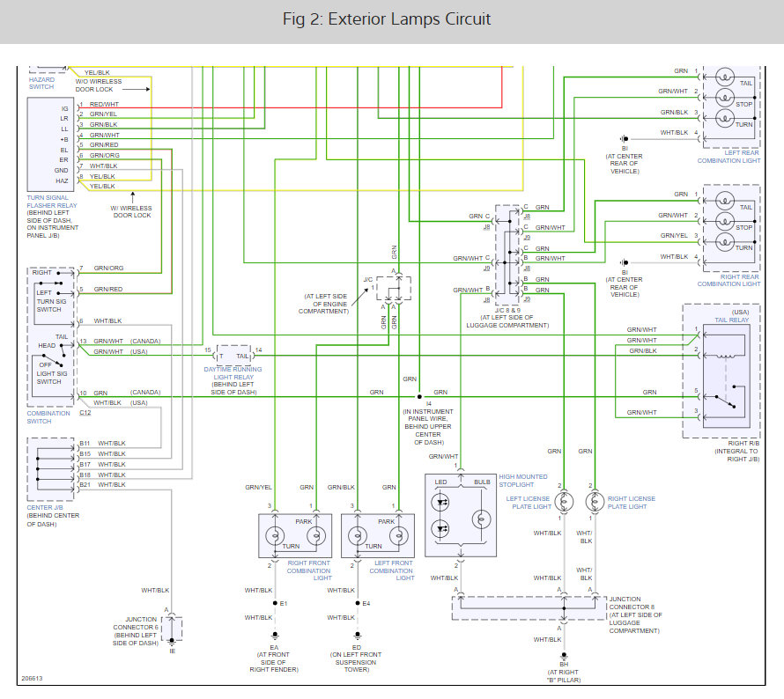The image size is (784, 699).
Task: Click the lower LED symbol in stoplight
Action: 440,528
